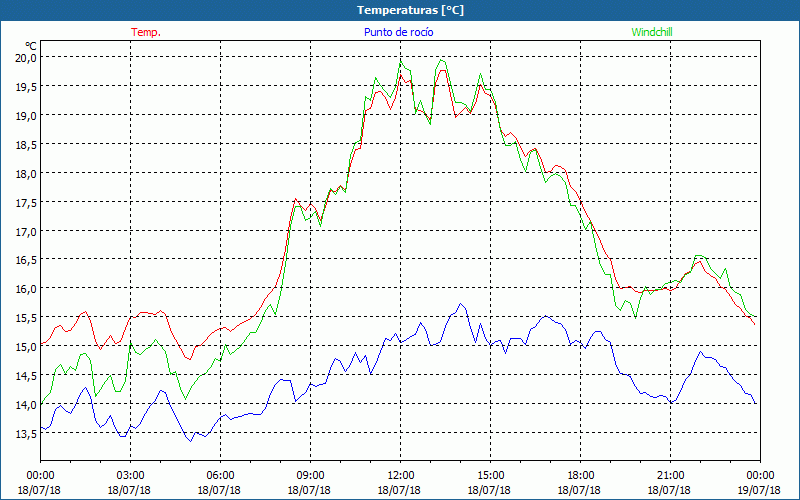Screen dimensions: 800x500
Task: Click the 13,5 y-axis value
Action: click(26, 434)
